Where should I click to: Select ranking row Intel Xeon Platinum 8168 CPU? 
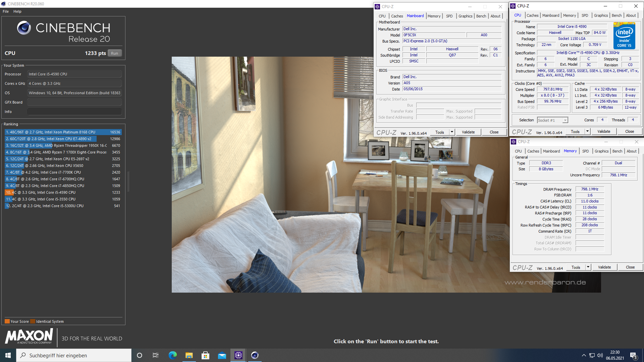(63, 132)
